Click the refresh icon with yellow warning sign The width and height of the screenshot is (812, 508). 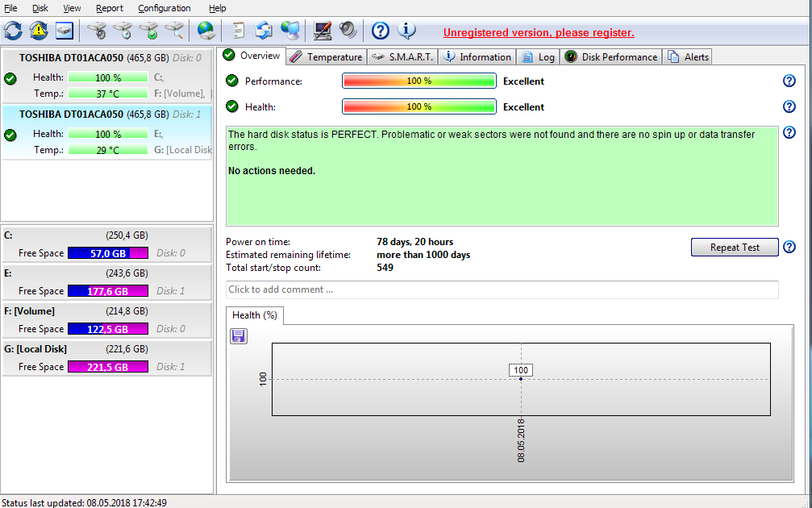pyautogui.click(x=39, y=31)
